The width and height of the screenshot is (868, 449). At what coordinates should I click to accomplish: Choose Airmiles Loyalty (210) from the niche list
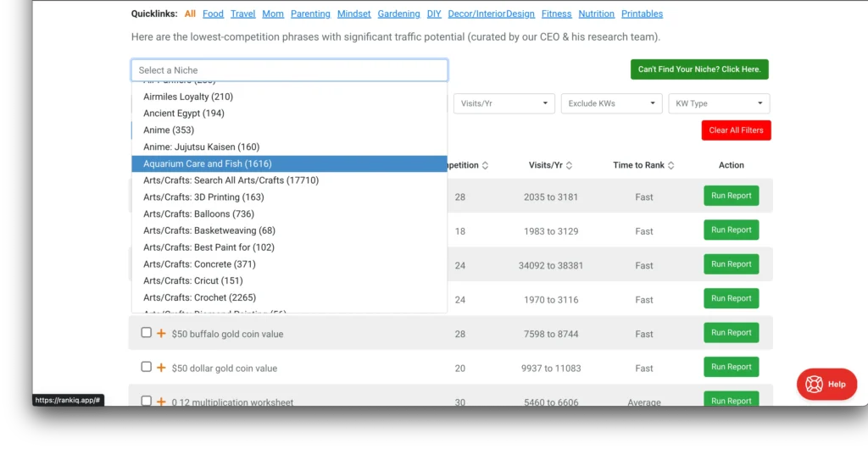click(x=289, y=97)
